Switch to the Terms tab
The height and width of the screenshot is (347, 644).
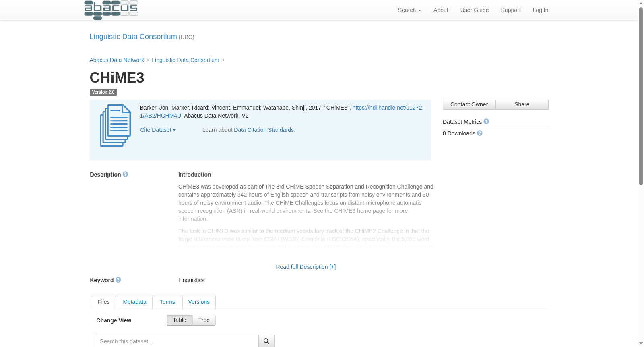[x=167, y=302]
